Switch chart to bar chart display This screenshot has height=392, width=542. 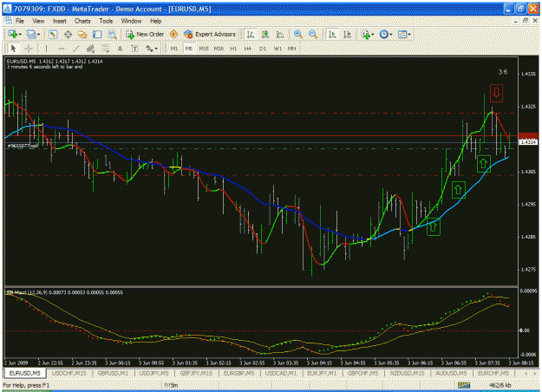pyautogui.click(x=251, y=34)
